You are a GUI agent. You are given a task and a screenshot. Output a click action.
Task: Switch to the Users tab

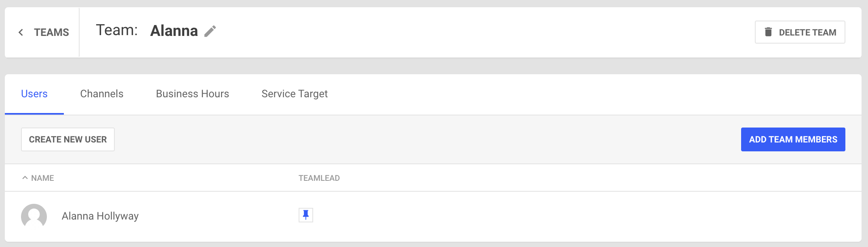click(34, 94)
